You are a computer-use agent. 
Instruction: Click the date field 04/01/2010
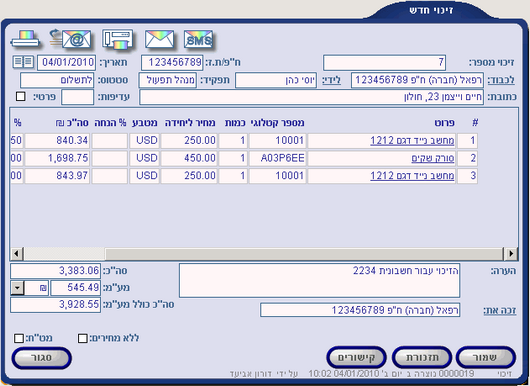tap(67, 63)
